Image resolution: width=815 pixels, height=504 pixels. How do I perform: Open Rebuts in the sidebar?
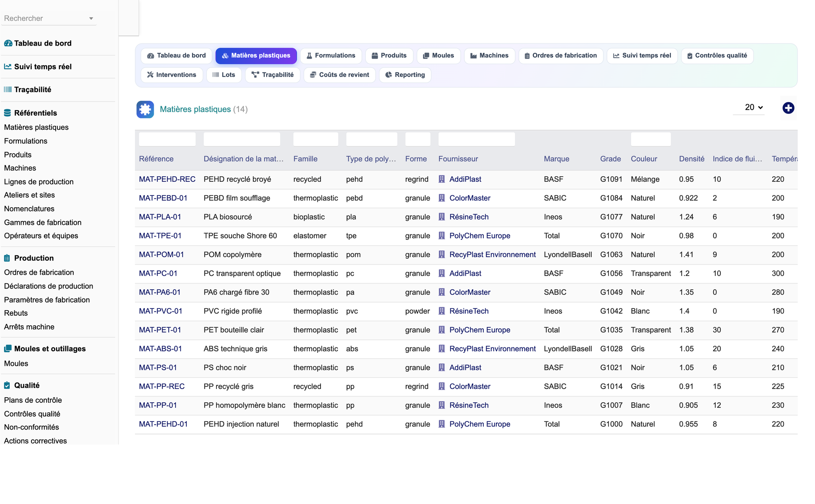tap(16, 313)
